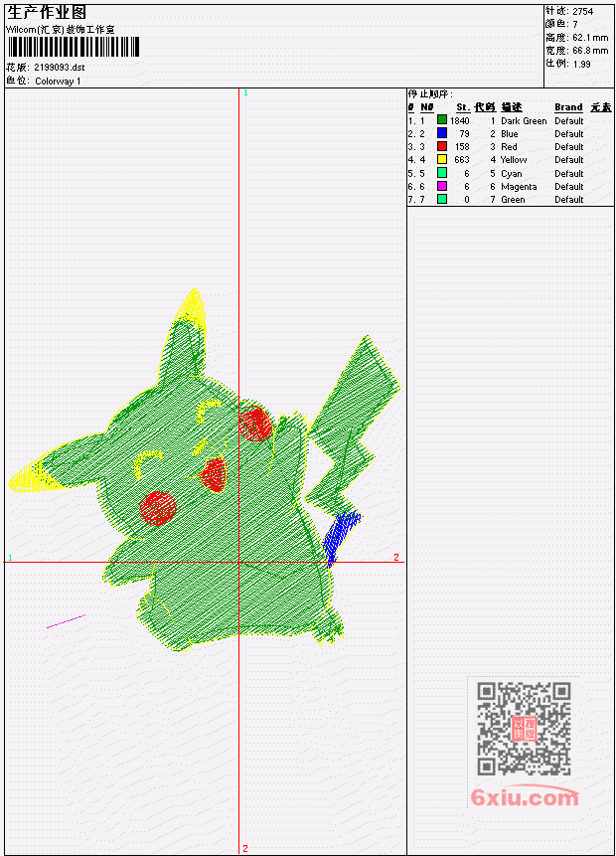This screenshot has width=616, height=856.
Task: Click the Blue thread color swatch
Action: coord(442,133)
